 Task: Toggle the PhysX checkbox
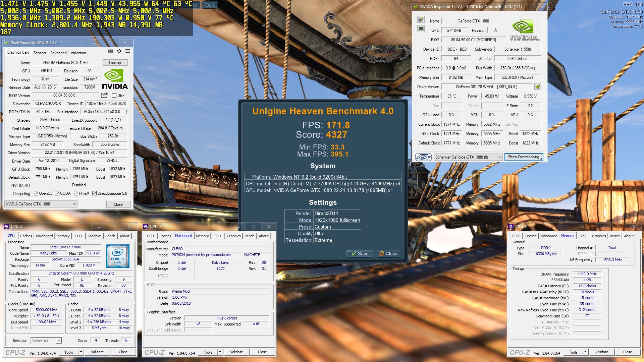click(76, 193)
